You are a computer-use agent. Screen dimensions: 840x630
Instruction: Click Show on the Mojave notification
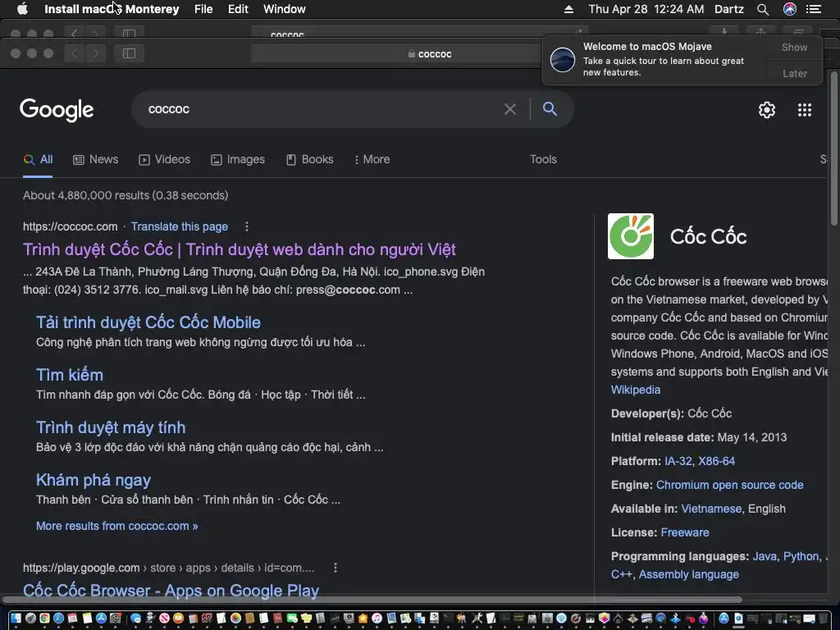tap(794, 47)
